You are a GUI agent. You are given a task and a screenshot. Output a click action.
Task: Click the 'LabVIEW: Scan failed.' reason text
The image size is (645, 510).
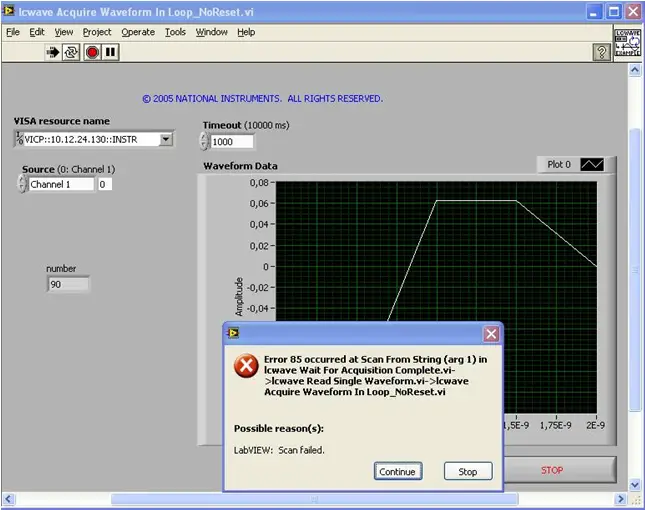[279, 450]
